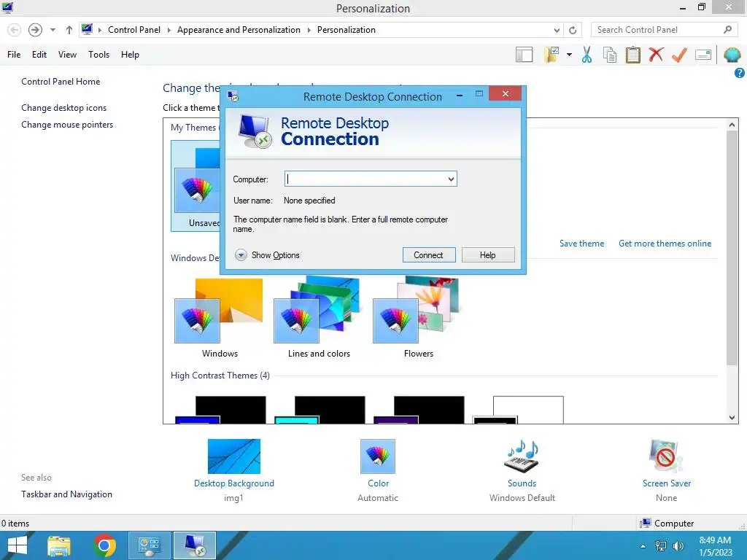Click the Properties toolbar icon

coord(703,55)
